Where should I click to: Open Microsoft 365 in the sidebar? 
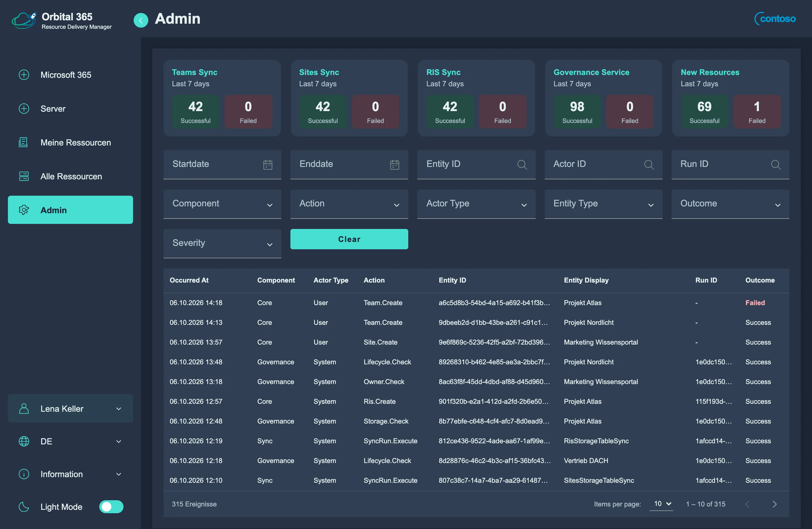pyautogui.click(x=70, y=75)
